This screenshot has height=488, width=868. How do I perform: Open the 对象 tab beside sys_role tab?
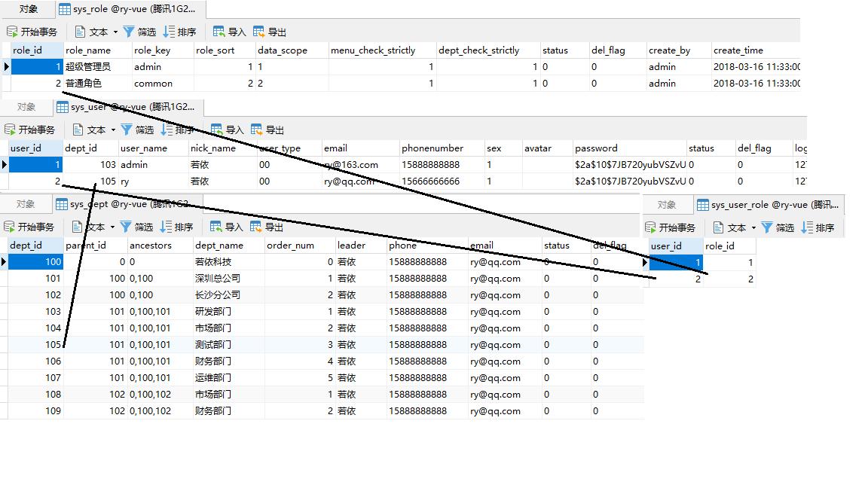(x=28, y=9)
